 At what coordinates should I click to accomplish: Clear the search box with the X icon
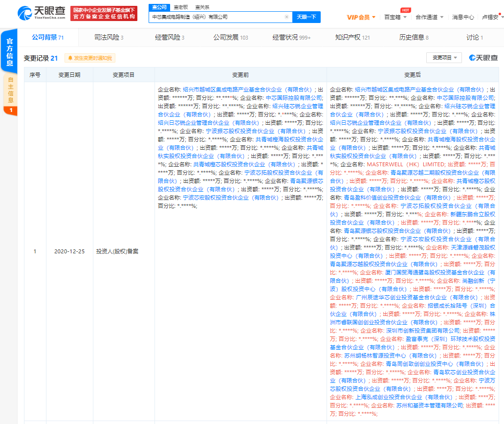pyautogui.click(x=286, y=17)
